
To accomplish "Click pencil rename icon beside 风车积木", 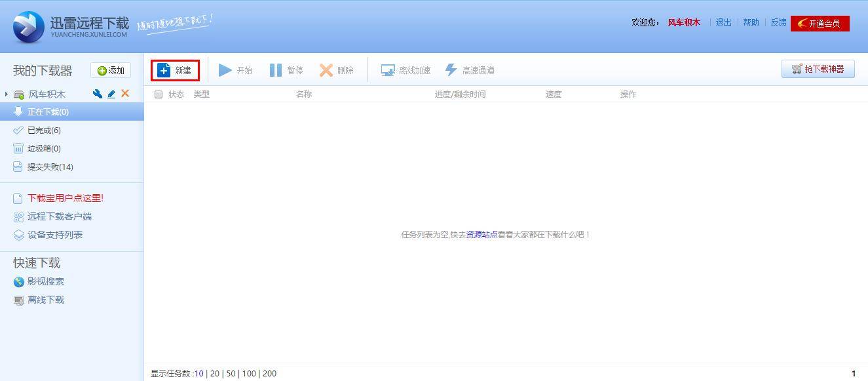I will point(111,94).
